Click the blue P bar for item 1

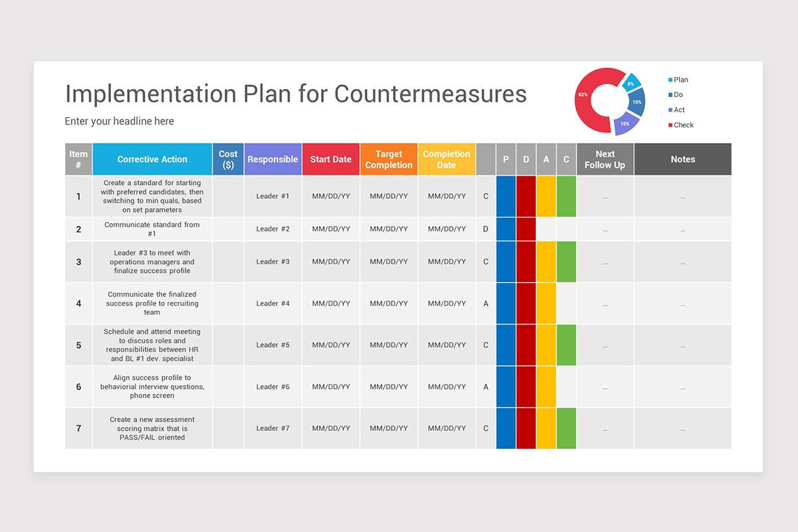point(506,196)
